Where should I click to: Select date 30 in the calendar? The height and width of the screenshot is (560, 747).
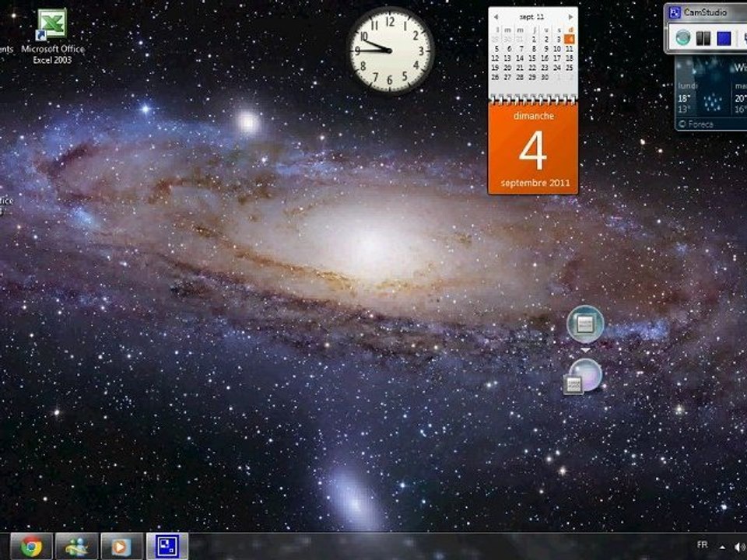(x=545, y=77)
